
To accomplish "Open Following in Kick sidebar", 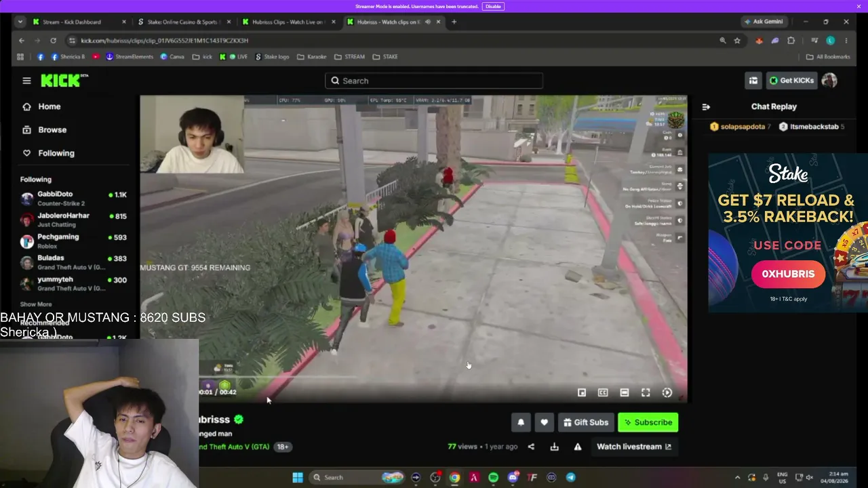I will [56, 153].
